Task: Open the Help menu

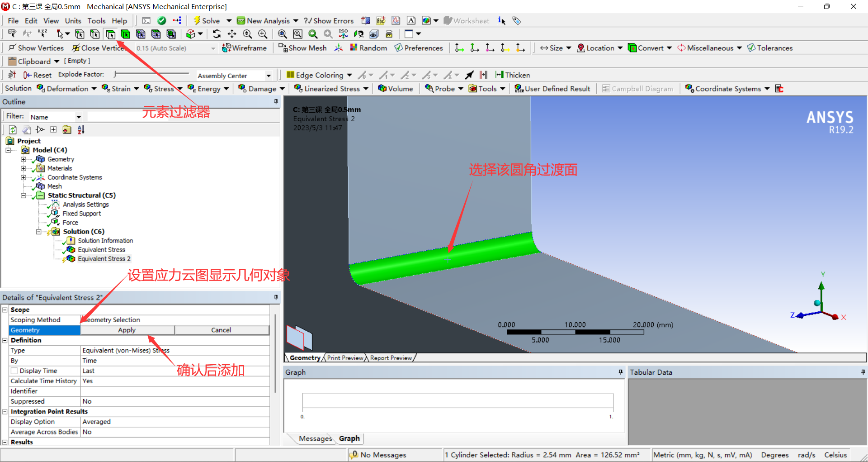Action: 119,20
